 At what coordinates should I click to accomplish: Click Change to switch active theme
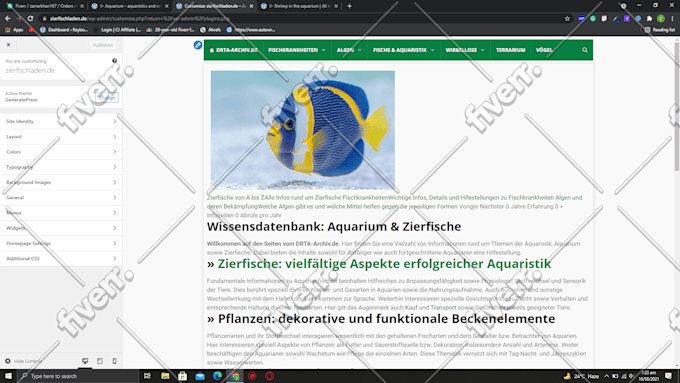[x=107, y=97]
